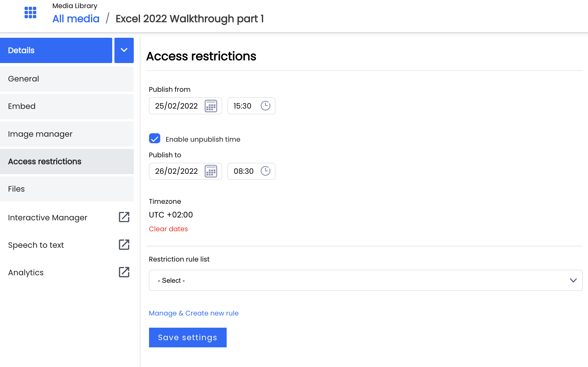Click the Publish to date field
588x367 pixels.
tap(186, 171)
